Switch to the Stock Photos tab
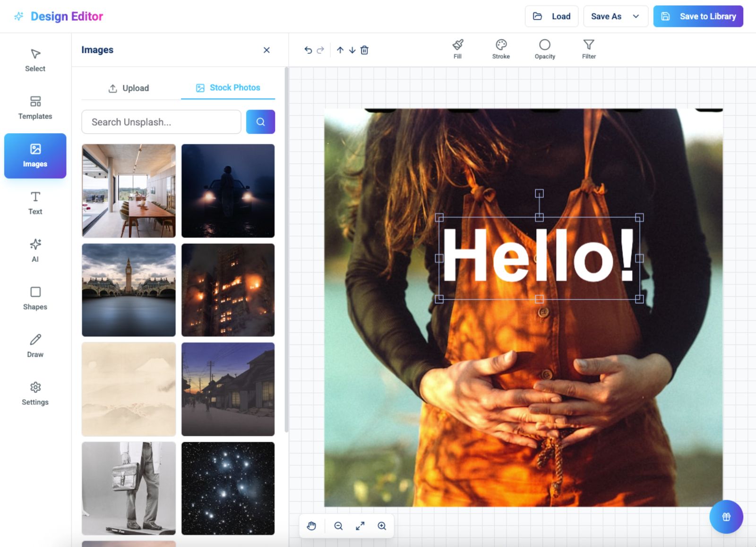This screenshot has height=547, width=756. [x=228, y=87]
